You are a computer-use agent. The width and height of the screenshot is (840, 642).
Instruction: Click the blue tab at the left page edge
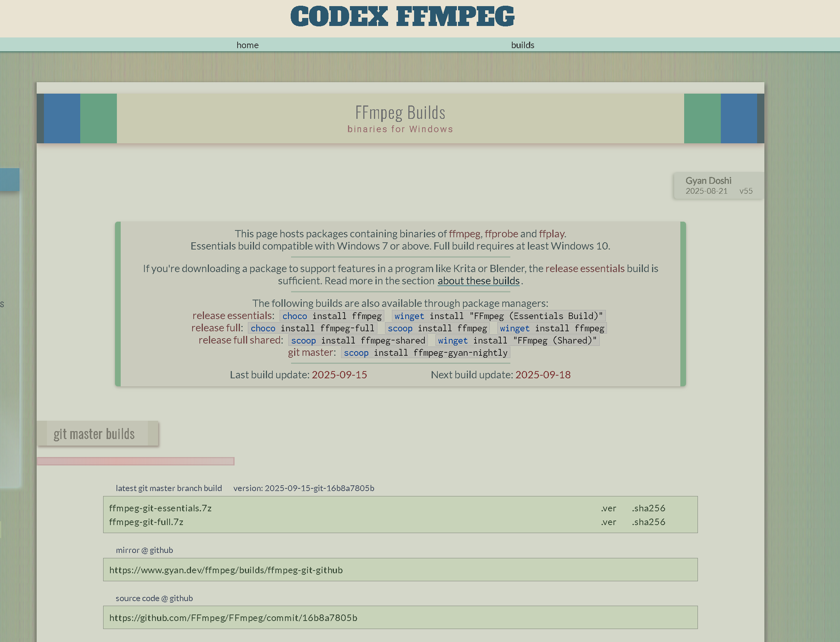pyautogui.click(x=10, y=179)
